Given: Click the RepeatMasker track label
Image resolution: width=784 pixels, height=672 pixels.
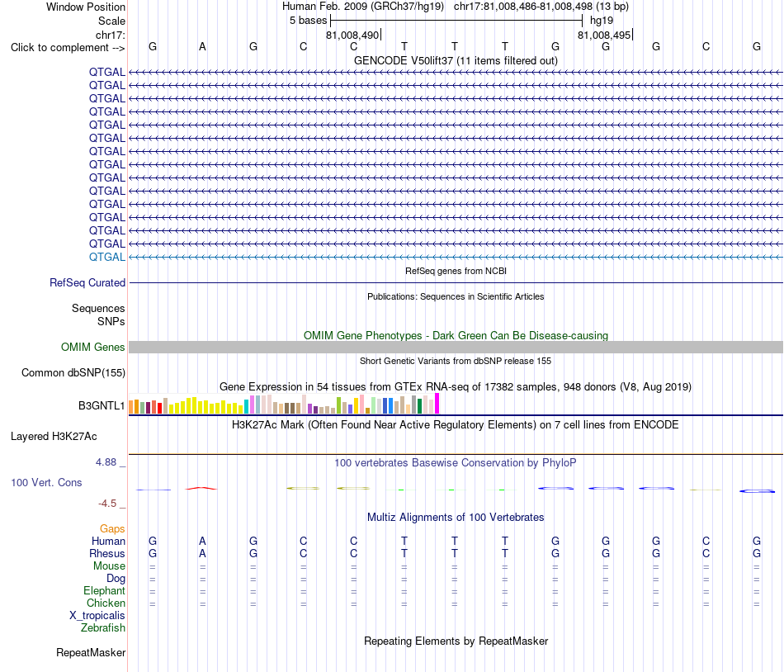Looking at the screenshot, I should 91,652.
